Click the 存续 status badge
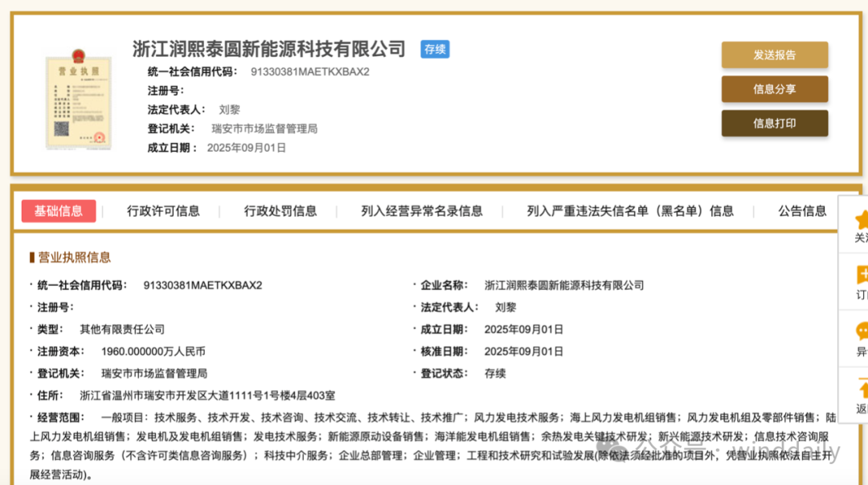 click(x=435, y=49)
